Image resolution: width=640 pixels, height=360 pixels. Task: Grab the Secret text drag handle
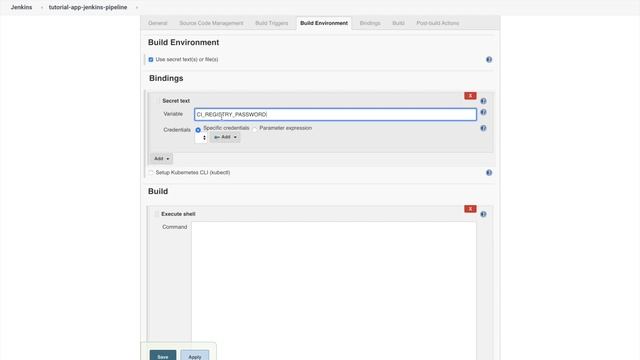[x=157, y=100]
